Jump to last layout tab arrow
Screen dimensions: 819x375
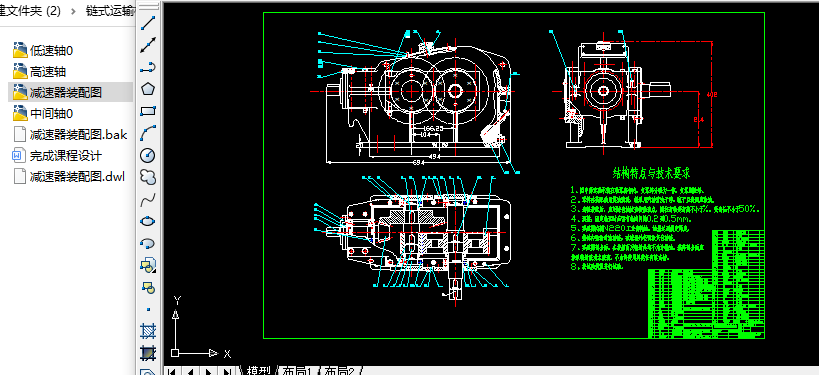point(227,371)
